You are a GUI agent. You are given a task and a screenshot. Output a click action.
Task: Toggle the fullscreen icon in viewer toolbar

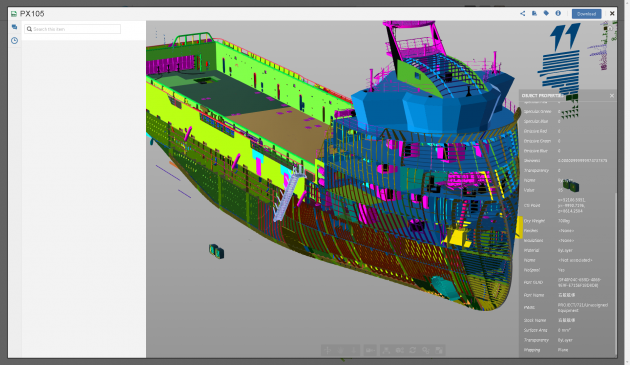click(439, 350)
